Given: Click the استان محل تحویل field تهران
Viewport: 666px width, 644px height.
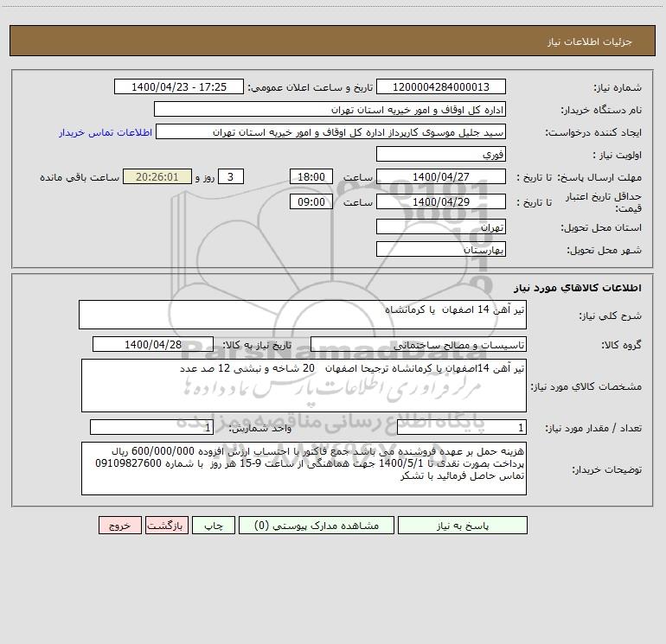Looking at the screenshot, I should 441,227.
